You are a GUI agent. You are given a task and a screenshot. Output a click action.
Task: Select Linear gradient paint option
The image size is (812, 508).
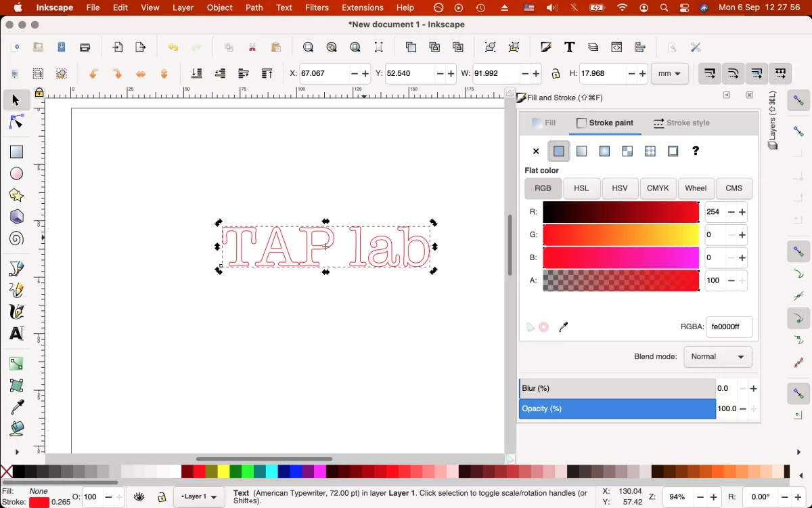coord(582,152)
